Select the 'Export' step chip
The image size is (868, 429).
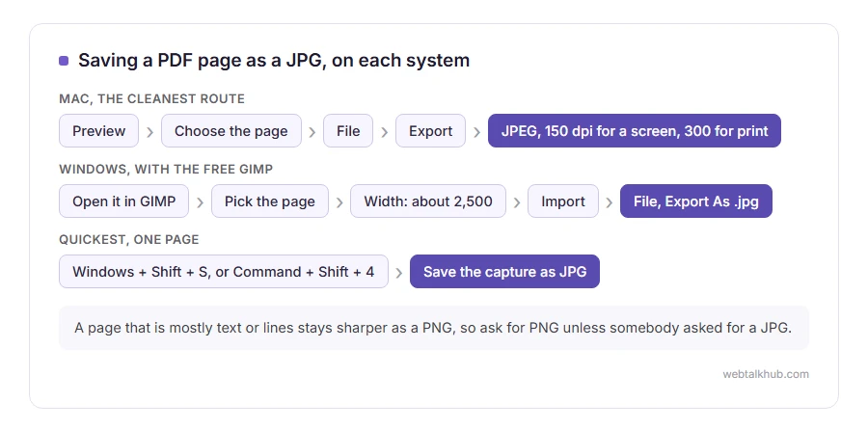(x=431, y=131)
